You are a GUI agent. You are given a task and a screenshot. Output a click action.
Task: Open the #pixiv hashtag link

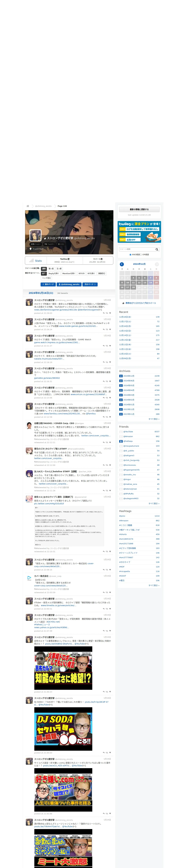coord(122,516)
